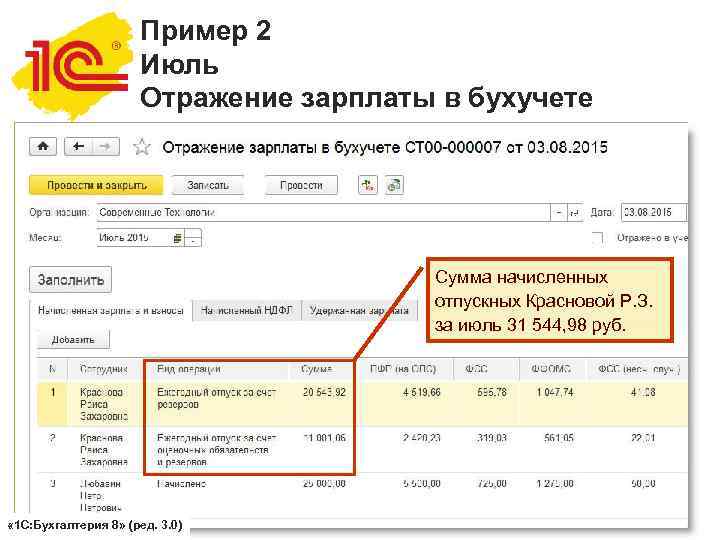Edit the Дата field 03.08.2015
The width and height of the screenshot is (720, 540).
(652, 212)
